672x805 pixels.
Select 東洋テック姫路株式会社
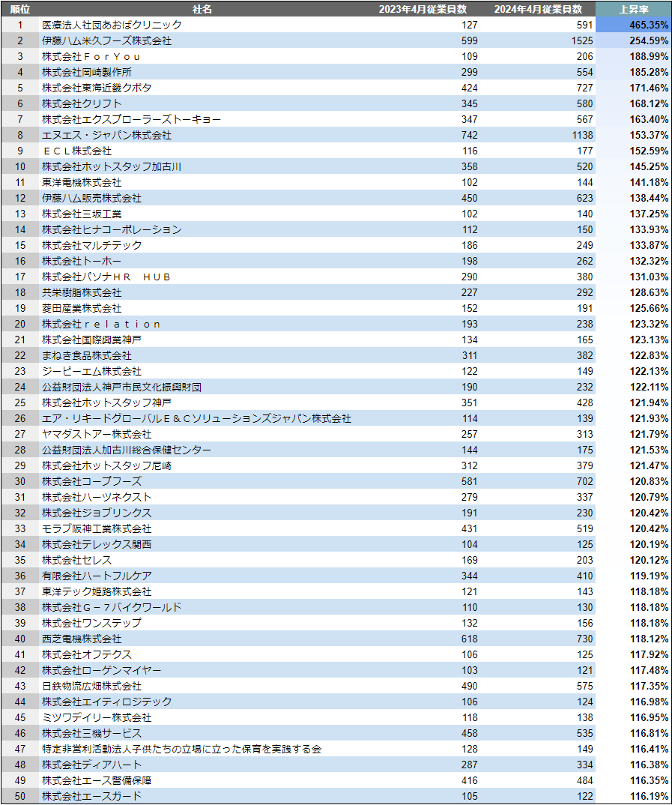pos(97,591)
